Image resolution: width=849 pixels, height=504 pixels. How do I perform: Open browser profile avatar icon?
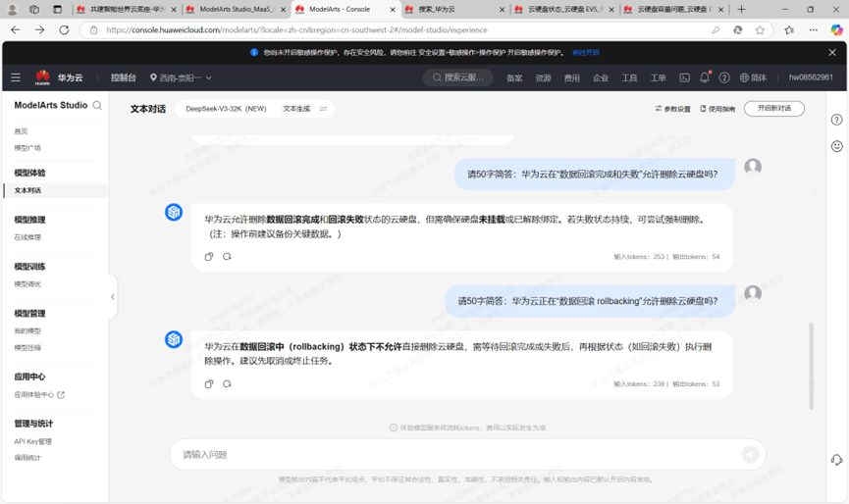tap(13, 9)
